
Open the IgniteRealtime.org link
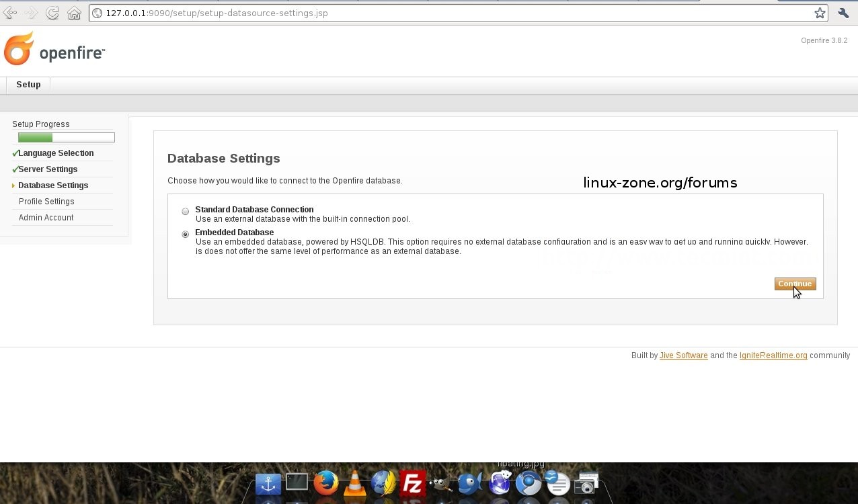(773, 355)
